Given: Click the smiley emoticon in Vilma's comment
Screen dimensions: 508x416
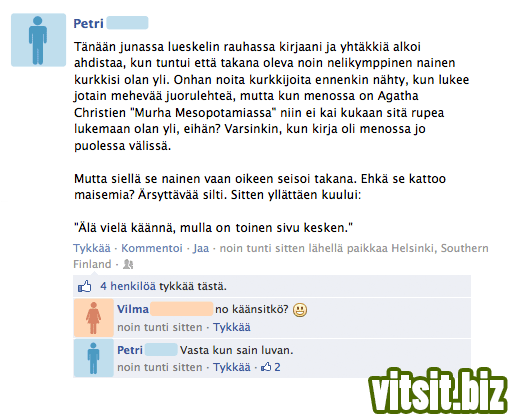Looking at the screenshot, I should [x=300, y=310].
